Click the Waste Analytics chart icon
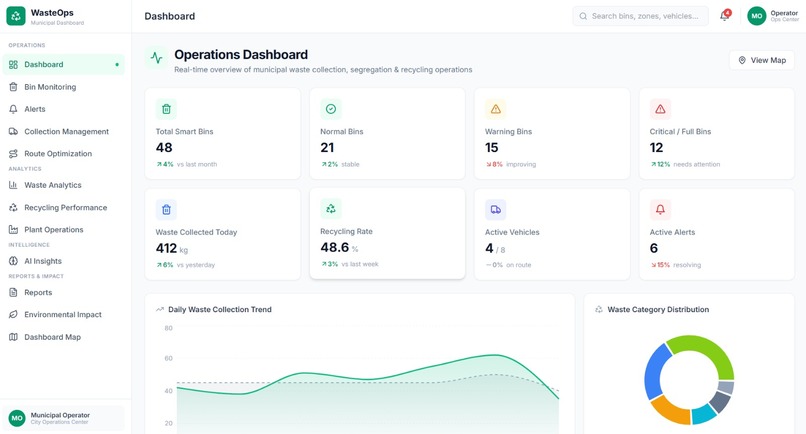The image size is (806, 434). click(x=13, y=185)
